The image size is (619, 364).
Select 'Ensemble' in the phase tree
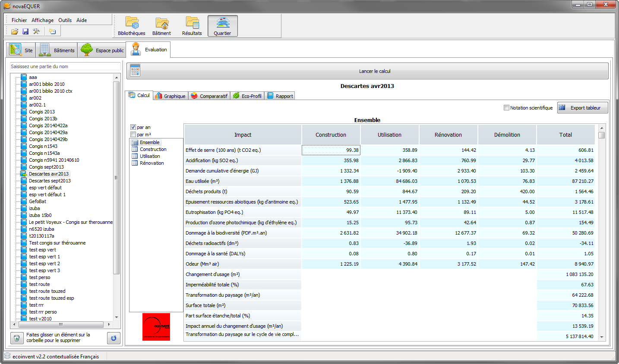149,142
